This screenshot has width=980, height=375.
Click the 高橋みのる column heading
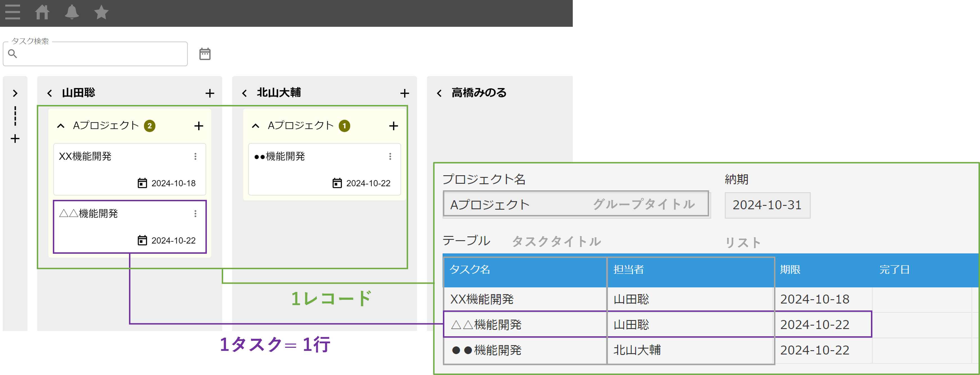[479, 93]
